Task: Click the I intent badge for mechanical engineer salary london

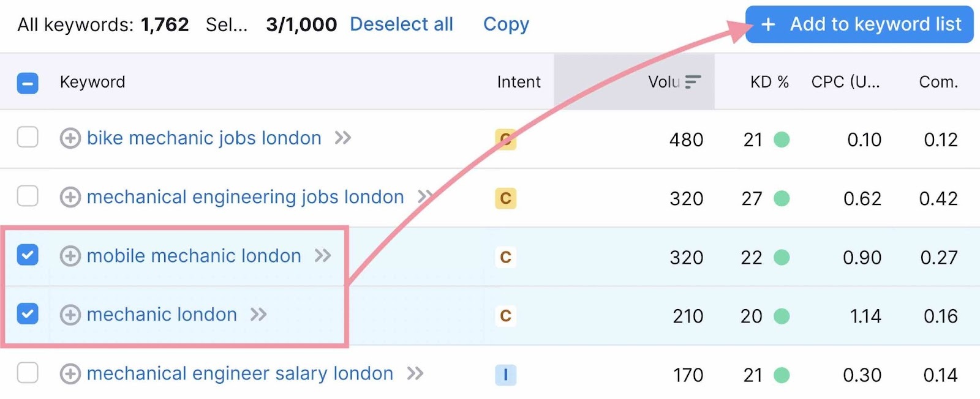Action: tap(505, 375)
